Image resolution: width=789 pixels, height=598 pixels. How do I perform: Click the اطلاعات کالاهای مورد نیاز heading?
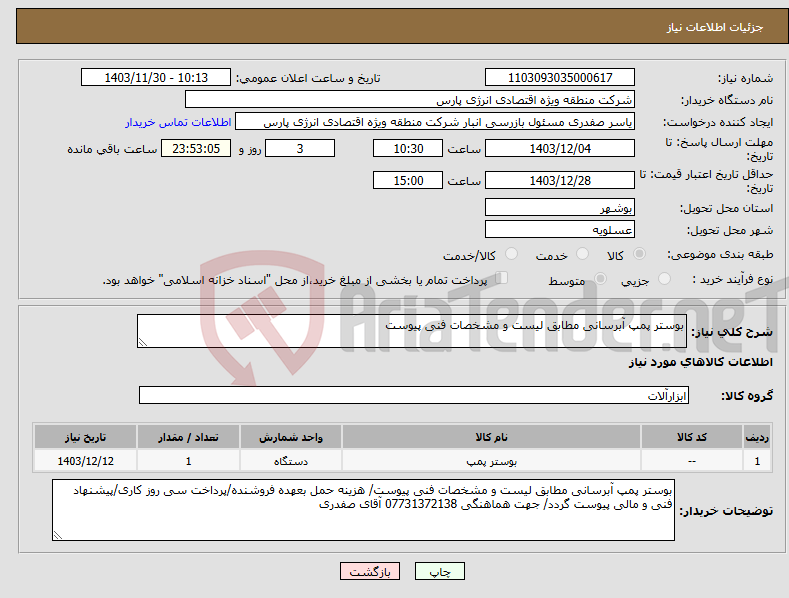(x=700, y=362)
